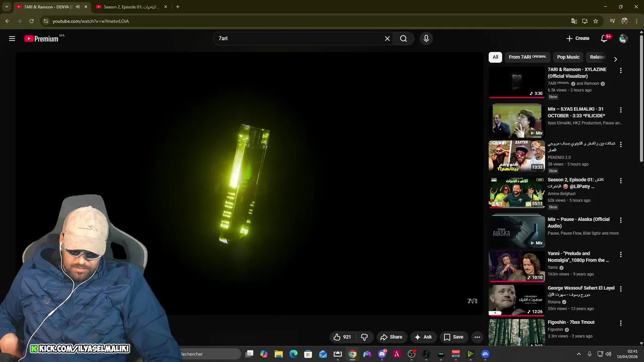Image resolution: width=644 pixels, height=362 pixels.
Task: Open the George Wassouf video thumbnail
Action: click(x=517, y=301)
